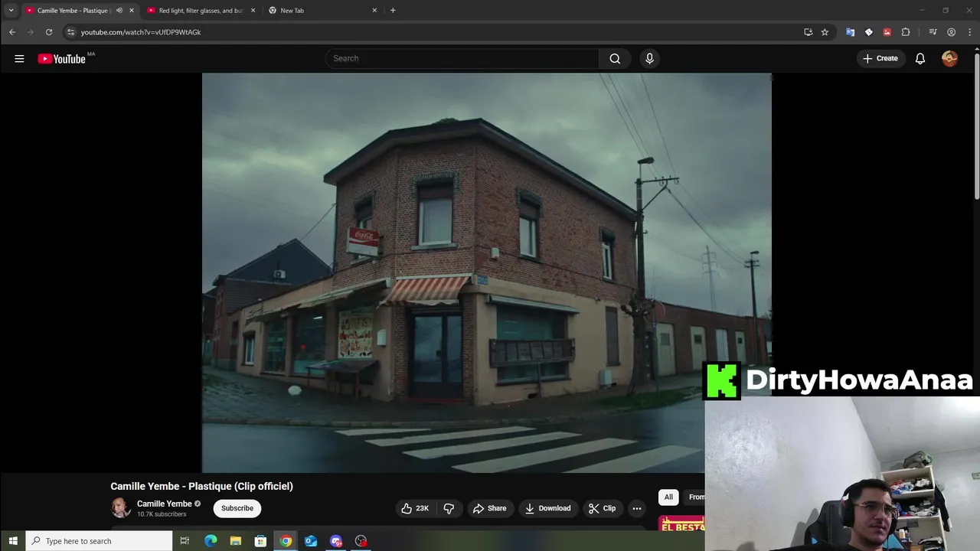Click the page vertical scrollbar
This screenshot has width=980, height=551.
tap(976, 126)
